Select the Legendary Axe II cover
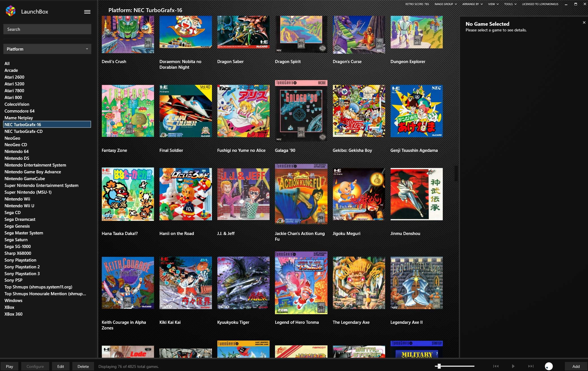The height and width of the screenshot is (371, 588). coord(416,283)
